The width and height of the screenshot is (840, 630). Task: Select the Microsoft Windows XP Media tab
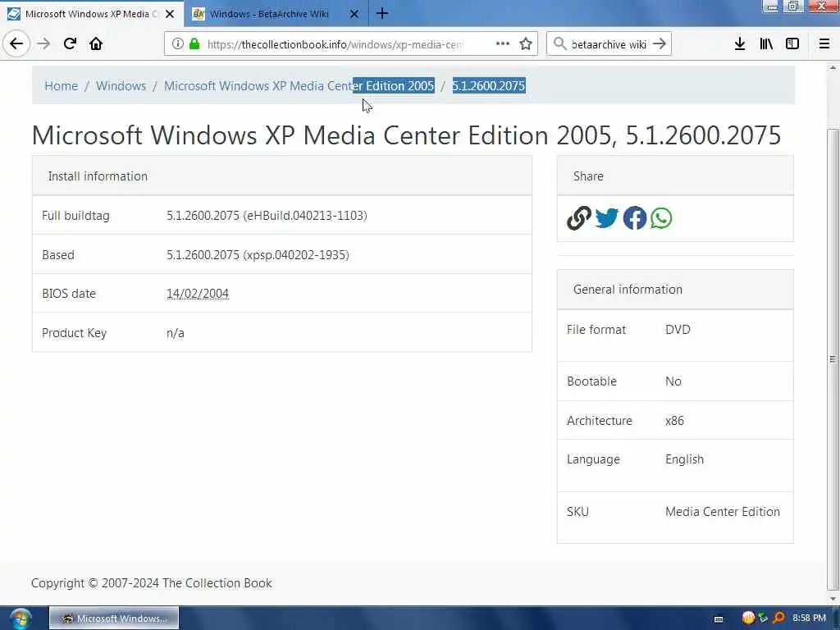pos(92,14)
